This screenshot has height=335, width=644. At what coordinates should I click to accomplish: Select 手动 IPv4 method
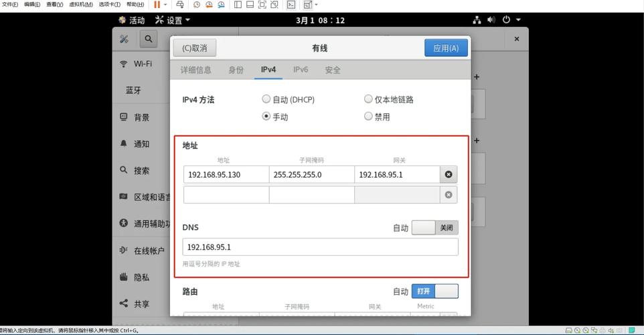coord(275,117)
